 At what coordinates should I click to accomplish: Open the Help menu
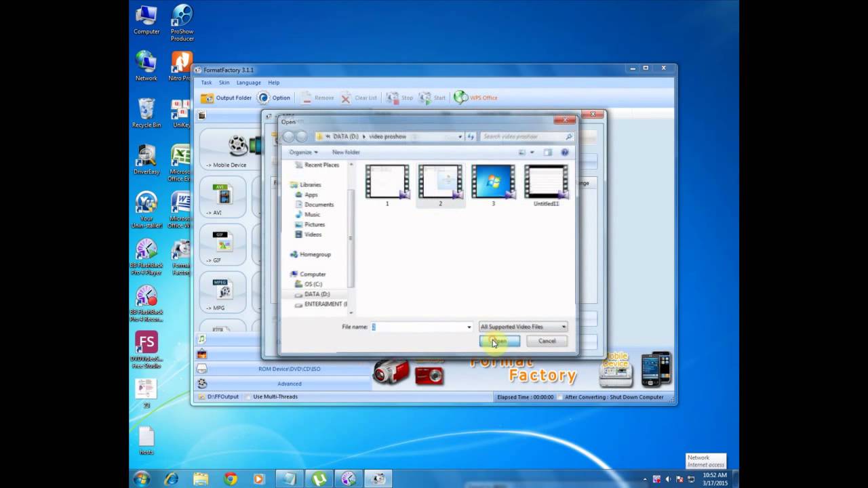point(273,83)
